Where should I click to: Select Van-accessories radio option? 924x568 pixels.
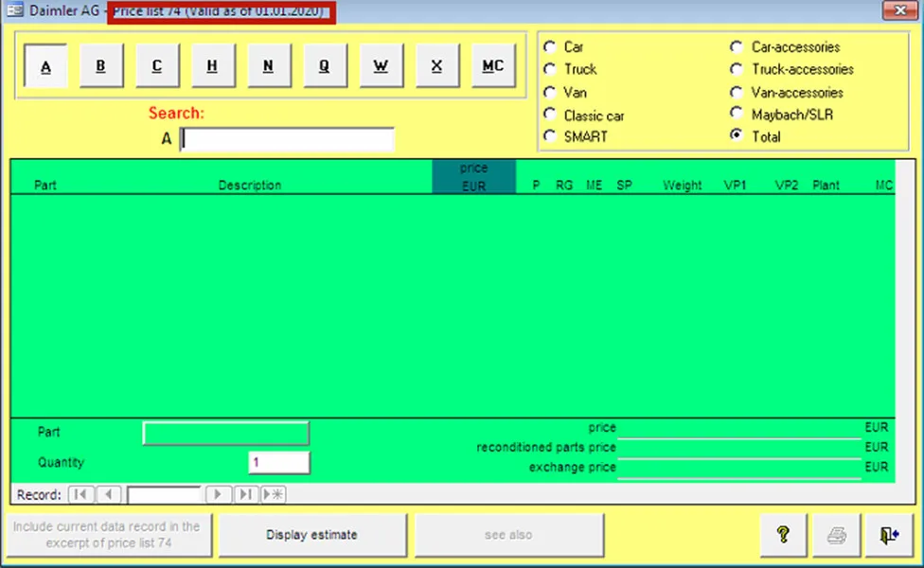(736, 92)
